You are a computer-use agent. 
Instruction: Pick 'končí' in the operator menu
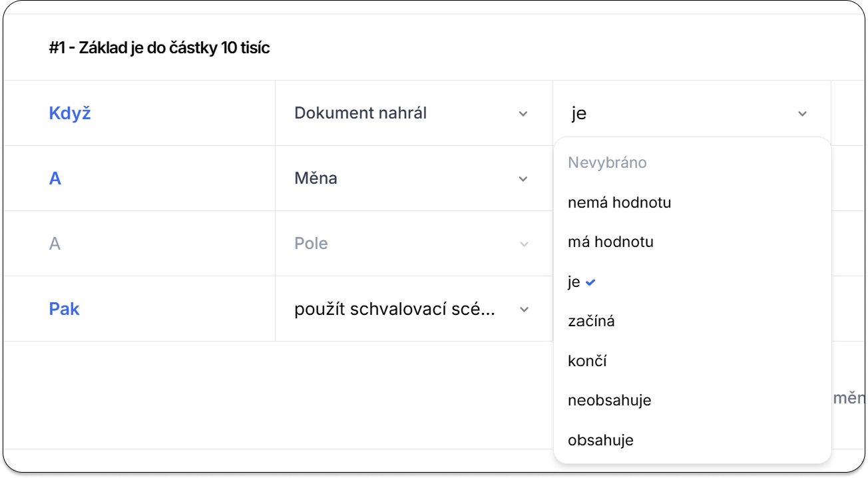(x=587, y=361)
